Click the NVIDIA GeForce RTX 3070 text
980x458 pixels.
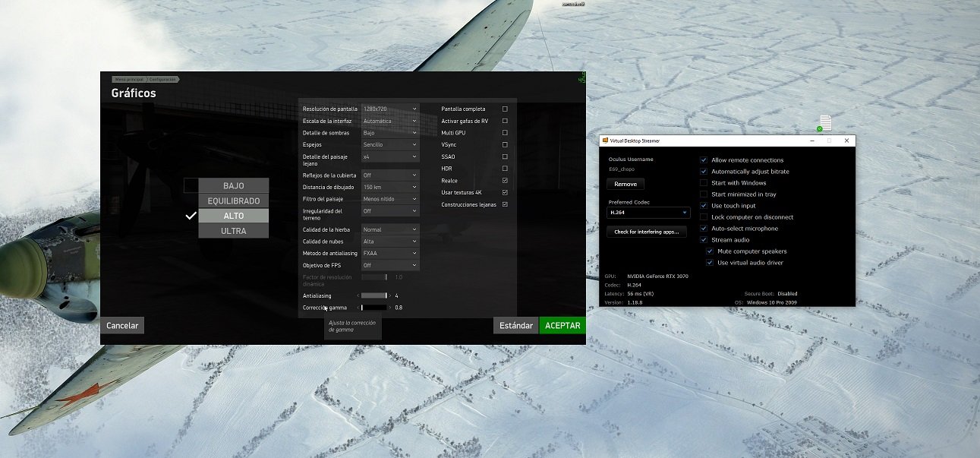657,276
